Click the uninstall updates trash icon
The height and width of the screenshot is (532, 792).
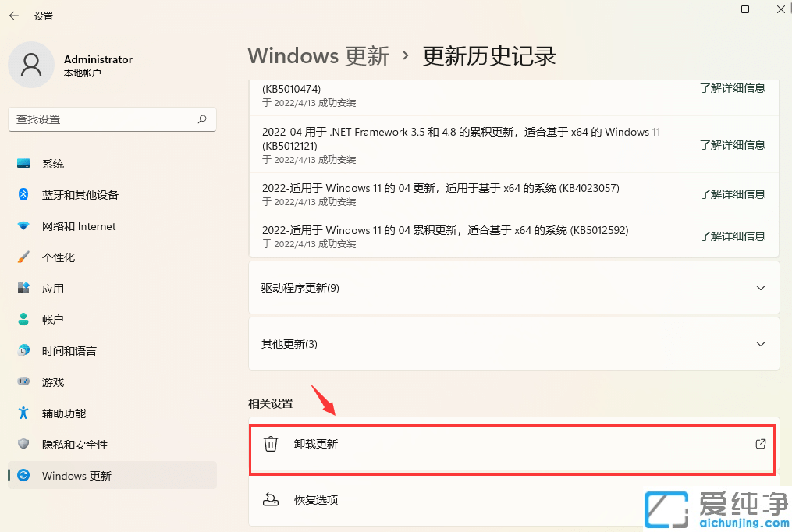[270, 444]
